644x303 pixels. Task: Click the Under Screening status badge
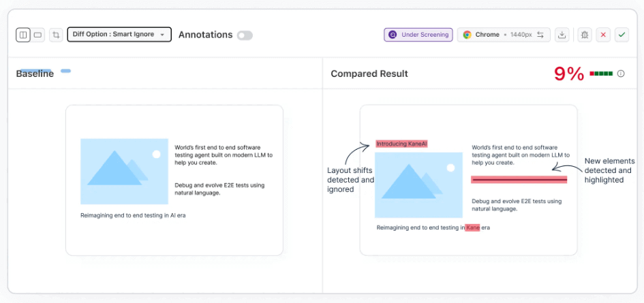(x=418, y=35)
